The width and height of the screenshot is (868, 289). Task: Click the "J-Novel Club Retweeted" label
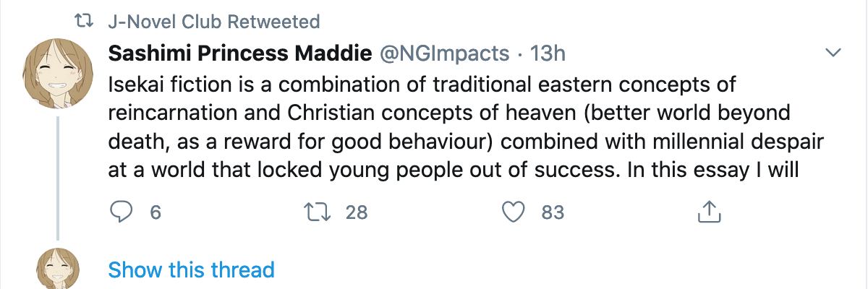pos(213,22)
